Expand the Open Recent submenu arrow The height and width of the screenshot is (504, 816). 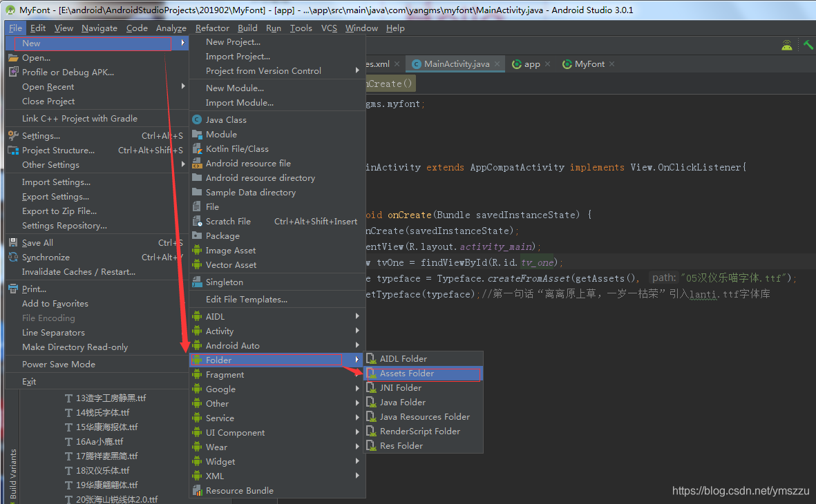183,86
